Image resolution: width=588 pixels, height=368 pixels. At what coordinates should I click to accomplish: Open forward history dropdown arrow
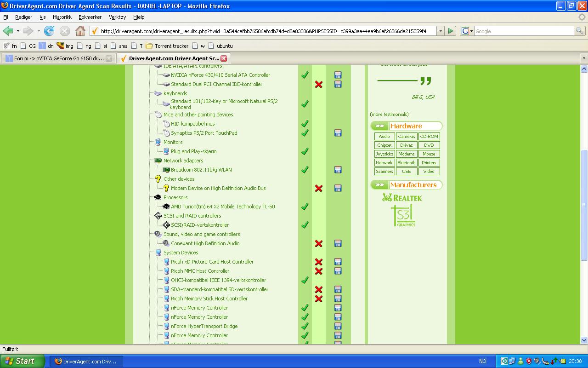(39, 31)
